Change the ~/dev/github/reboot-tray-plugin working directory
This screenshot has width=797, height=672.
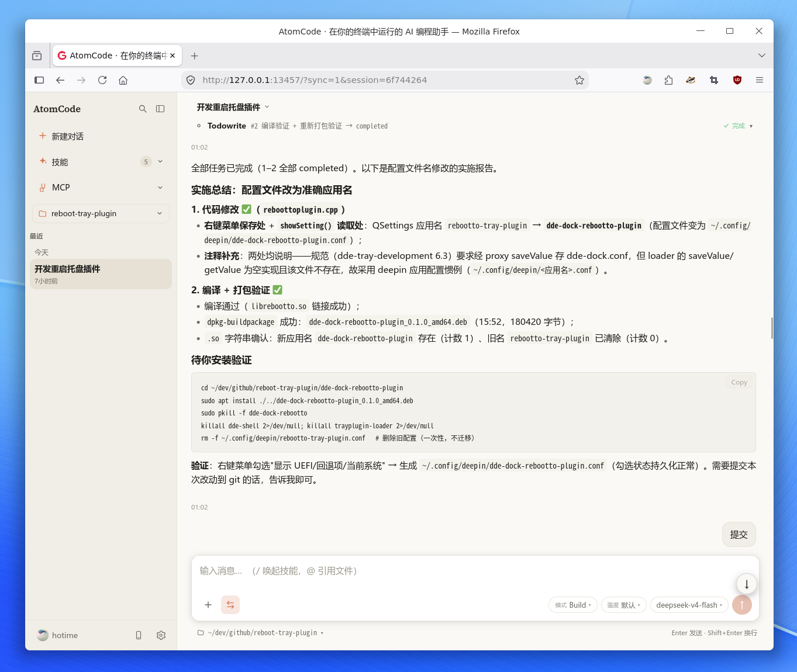point(260,633)
